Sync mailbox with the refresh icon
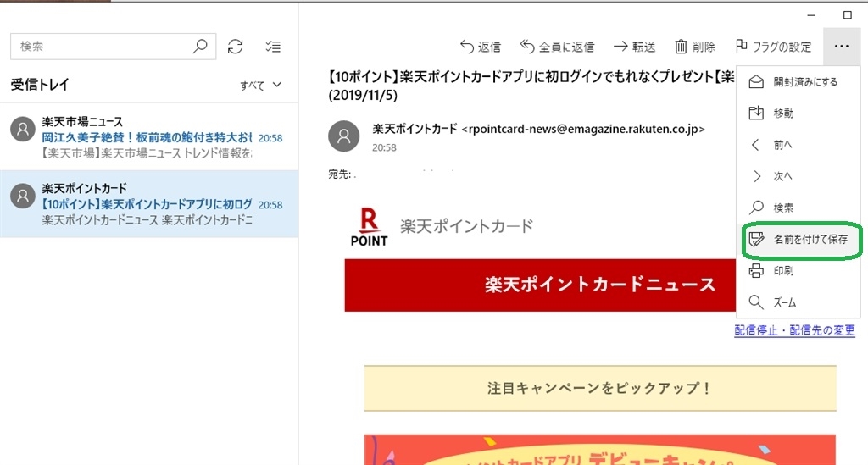The image size is (868, 465). click(236, 47)
